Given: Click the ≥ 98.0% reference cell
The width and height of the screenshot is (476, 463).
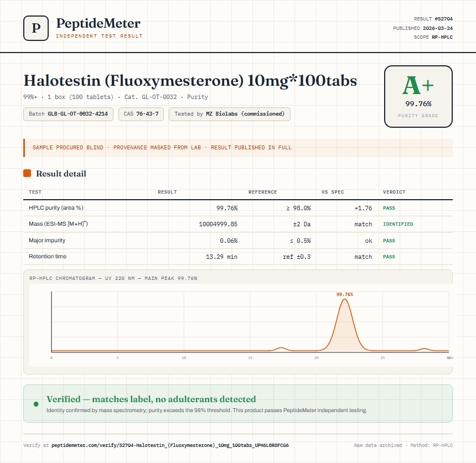Looking at the screenshot, I should (298, 208).
